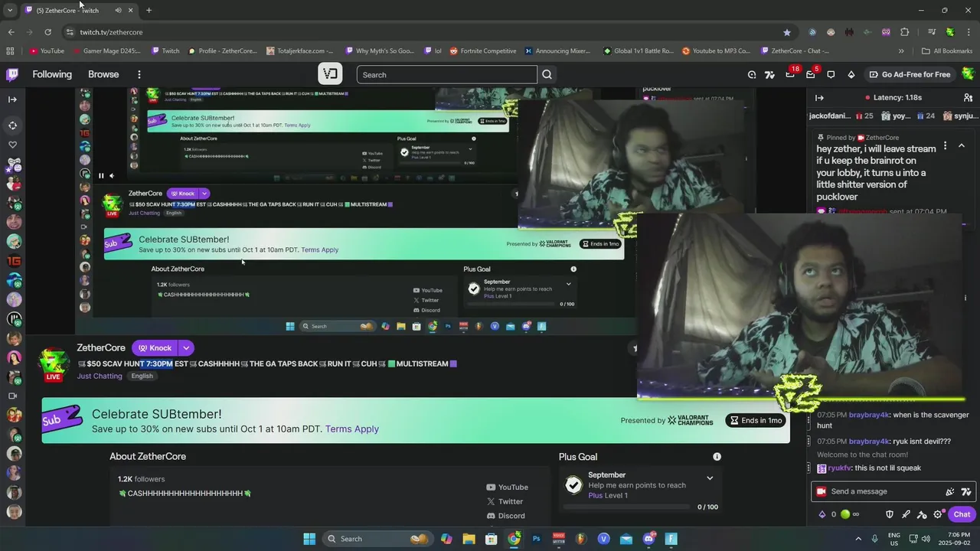This screenshot has height=551, width=980.
Task: Open the three-dot More menu beside Browse
Action: (x=139, y=74)
